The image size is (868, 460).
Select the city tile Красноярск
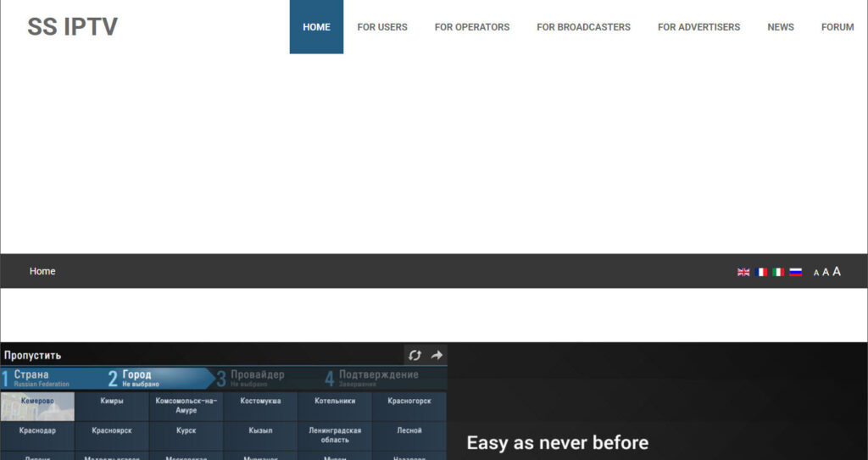click(112, 435)
